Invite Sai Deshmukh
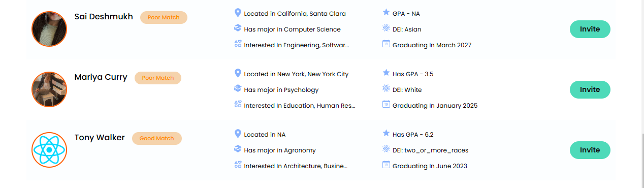 pyautogui.click(x=590, y=29)
